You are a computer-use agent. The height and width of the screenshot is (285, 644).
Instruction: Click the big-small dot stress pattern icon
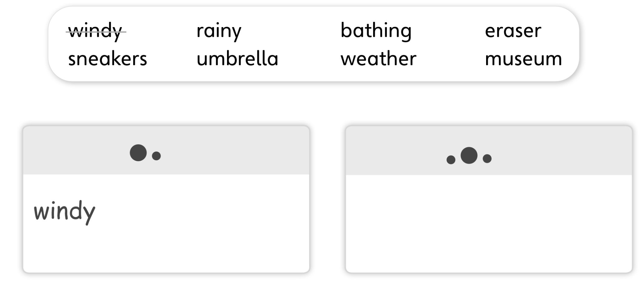[x=145, y=153]
